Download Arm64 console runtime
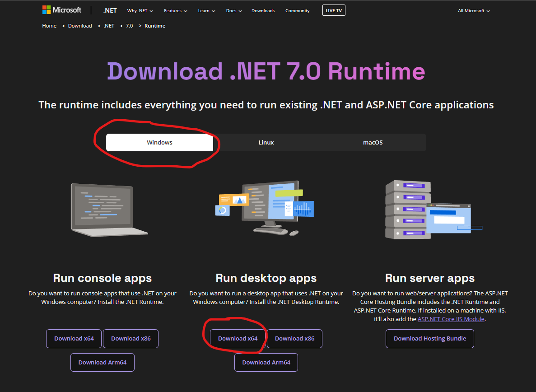Image resolution: width=536 pixels, height=392 pixels. [103, 362]
